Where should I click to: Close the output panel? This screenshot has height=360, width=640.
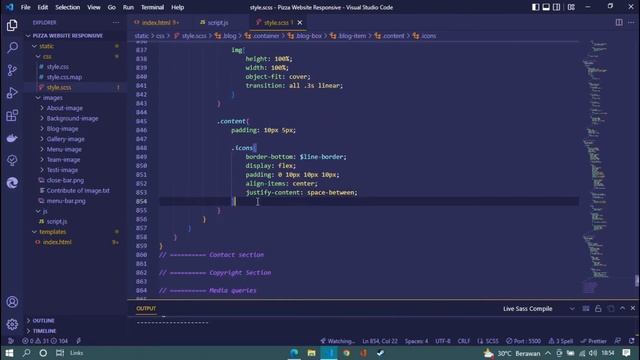(633, 309)
